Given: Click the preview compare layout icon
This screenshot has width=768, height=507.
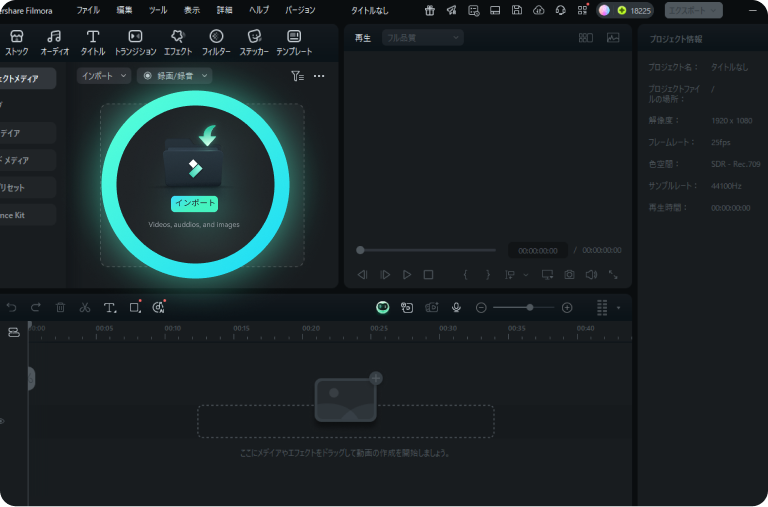Looking at the screenshot, I should coord(586,38).
